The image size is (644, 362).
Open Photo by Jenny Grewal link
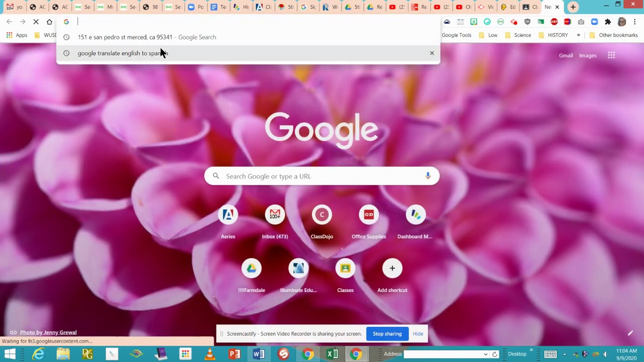[x=48, y=332]
